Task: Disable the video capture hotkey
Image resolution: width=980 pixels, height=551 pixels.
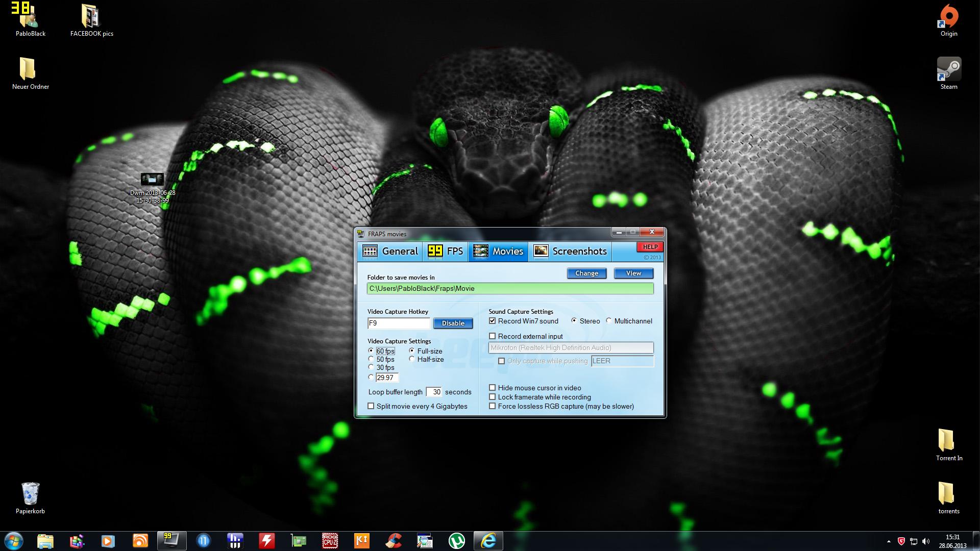Action: coord(453,323)
